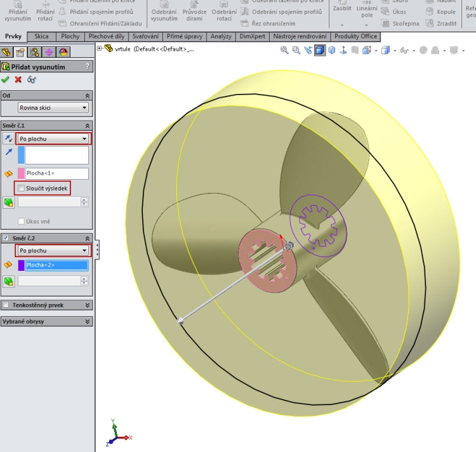Open the Rovina skici dropdown
The height and width of the screenshot is (452, 476).
click(53, 108)
